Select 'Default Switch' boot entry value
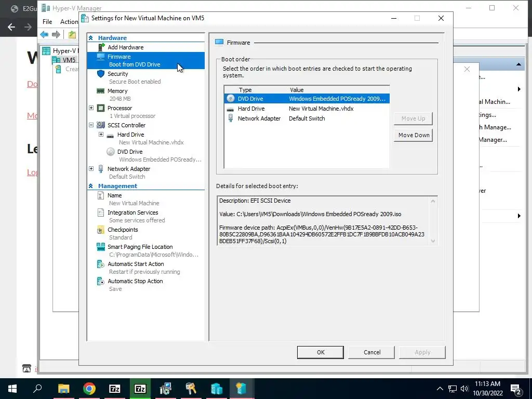The image size is (532, 399). 307,118
